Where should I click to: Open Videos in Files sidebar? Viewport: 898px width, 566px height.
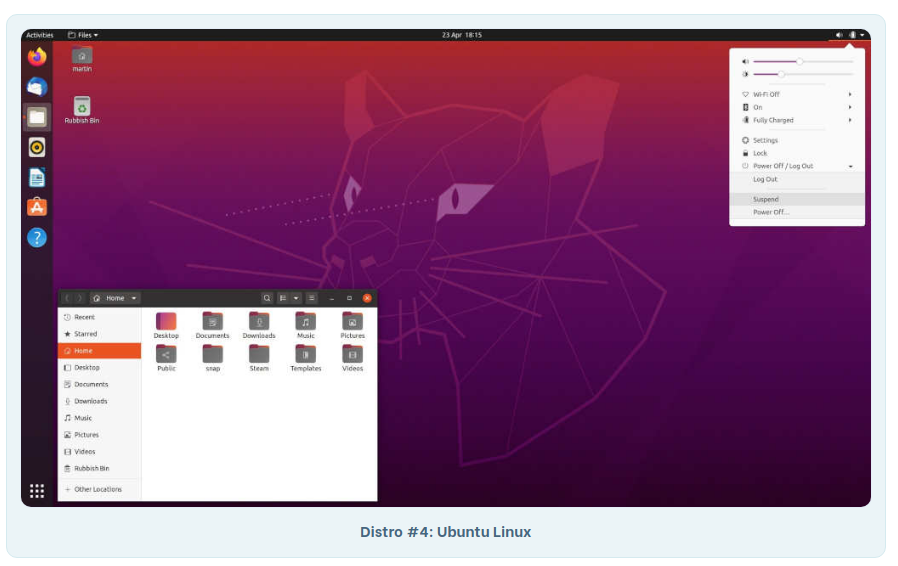tap(100, 452)
